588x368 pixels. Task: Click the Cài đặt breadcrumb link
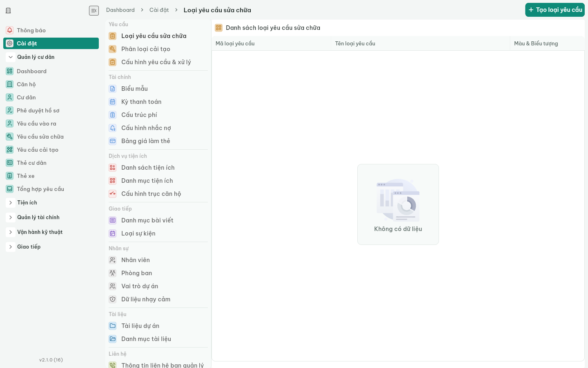point(159,10)
